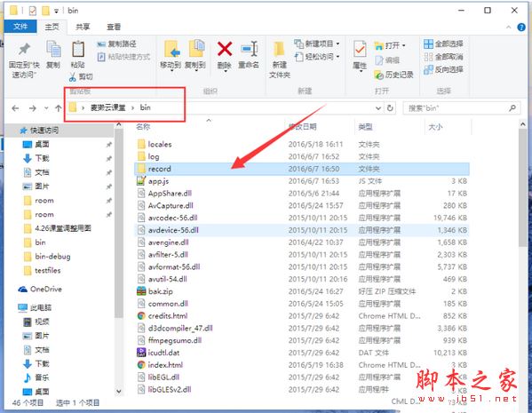Go forward with the right arrow
Screen dimensions: 532x413
pyautogui.click(x=33, y=108)
